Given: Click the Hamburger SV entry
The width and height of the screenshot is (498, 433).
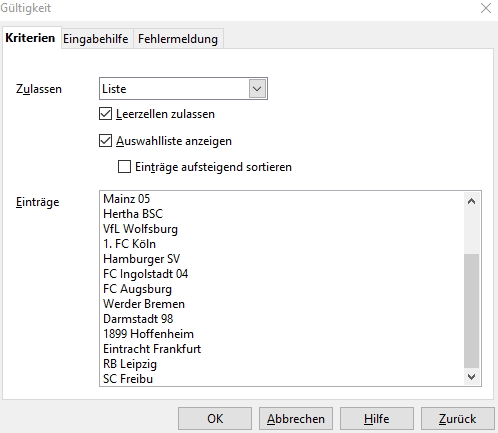Looking at the screenshot, I should (142, 259).
